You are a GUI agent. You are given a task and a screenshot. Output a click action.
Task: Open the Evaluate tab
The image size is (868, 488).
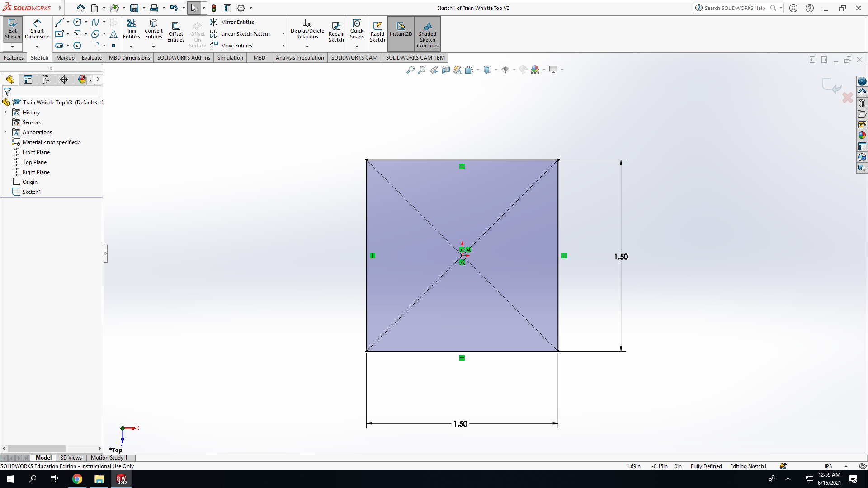[x=92, y=58]
